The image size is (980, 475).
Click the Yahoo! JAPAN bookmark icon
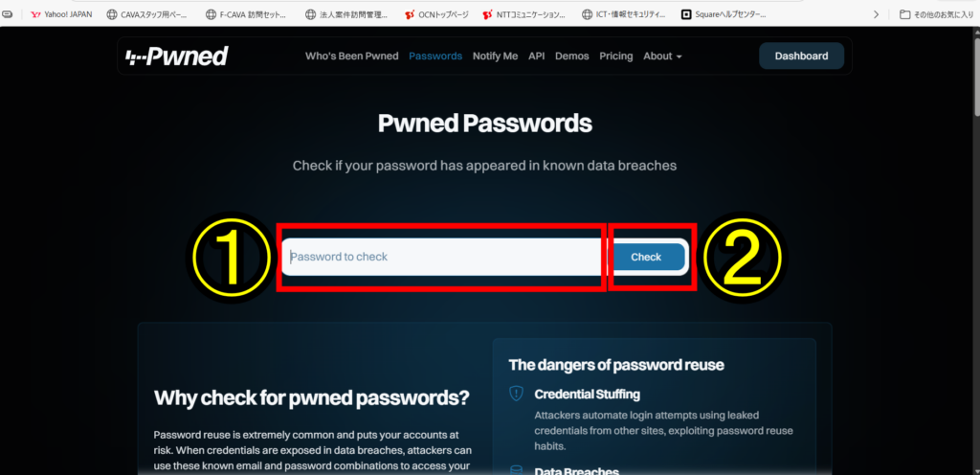[x=35, y=14]
